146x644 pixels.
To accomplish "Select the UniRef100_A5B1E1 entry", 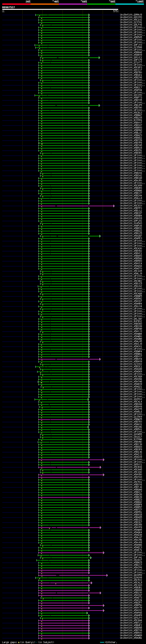I will point(131,75).
